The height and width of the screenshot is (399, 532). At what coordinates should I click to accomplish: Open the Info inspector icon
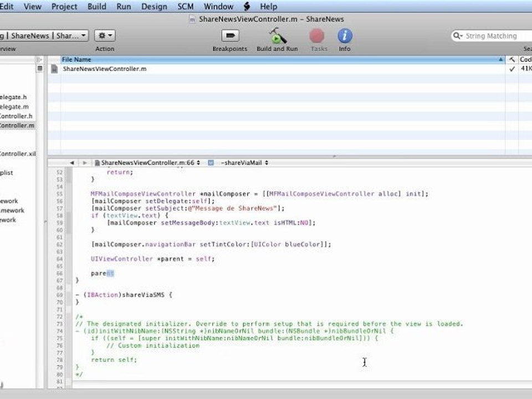tap(345, 35)
